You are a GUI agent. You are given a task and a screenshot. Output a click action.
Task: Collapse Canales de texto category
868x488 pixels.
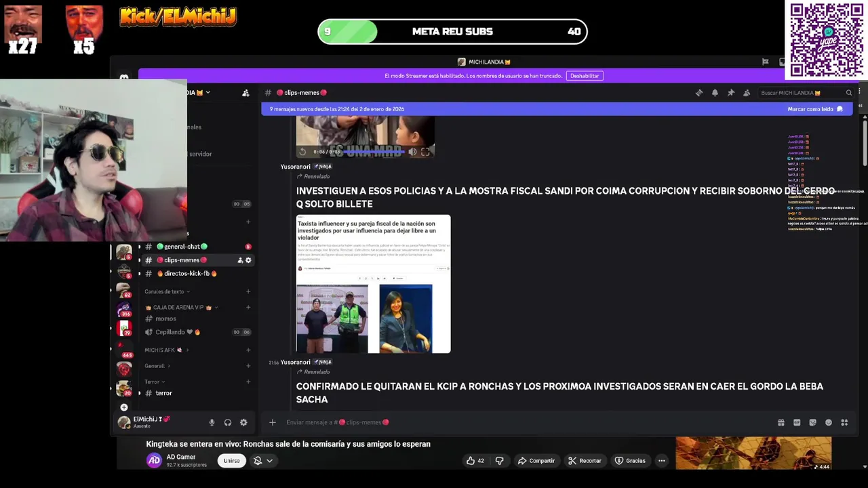pos(167,291)
